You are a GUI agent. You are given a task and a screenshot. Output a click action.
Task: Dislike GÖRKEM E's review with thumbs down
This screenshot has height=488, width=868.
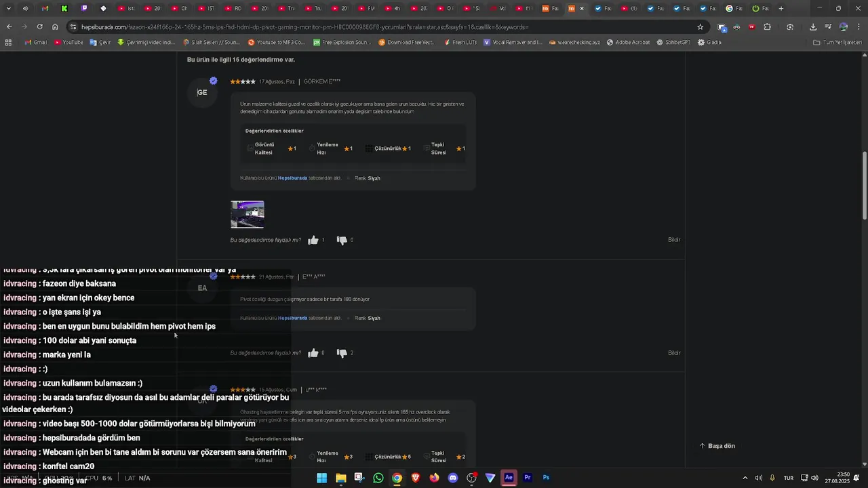tap(342, 240)
